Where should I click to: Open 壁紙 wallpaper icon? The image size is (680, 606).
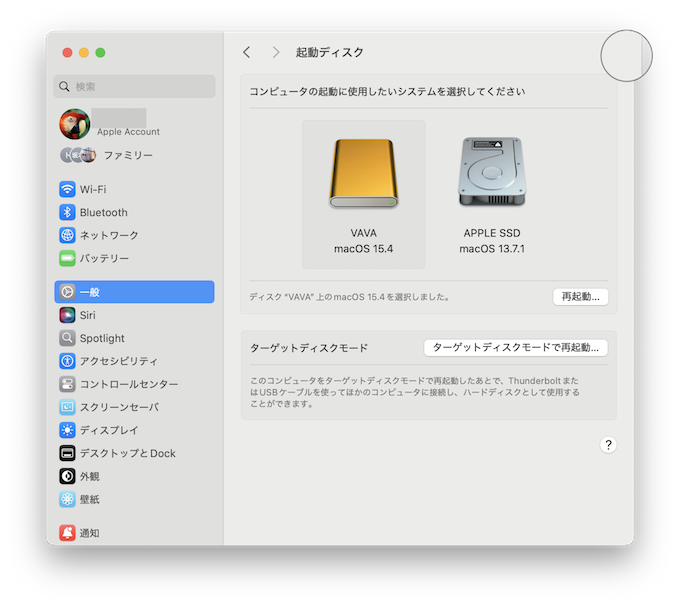67,499
